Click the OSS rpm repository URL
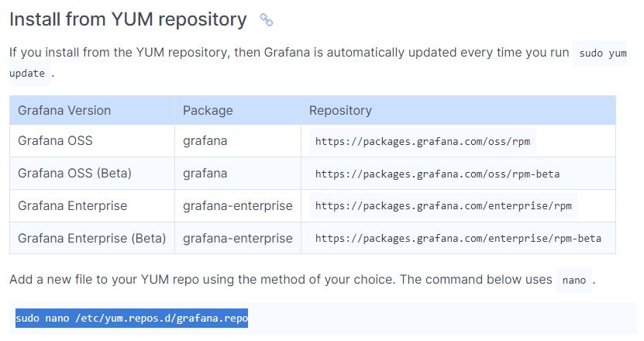The image size is (644, 341). pos(422,141)
